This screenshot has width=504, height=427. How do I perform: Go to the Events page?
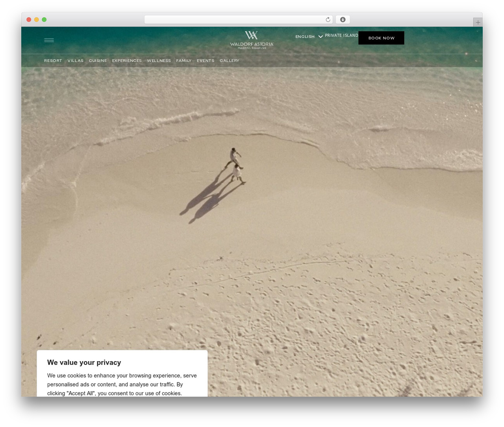[x=206, y=61]
